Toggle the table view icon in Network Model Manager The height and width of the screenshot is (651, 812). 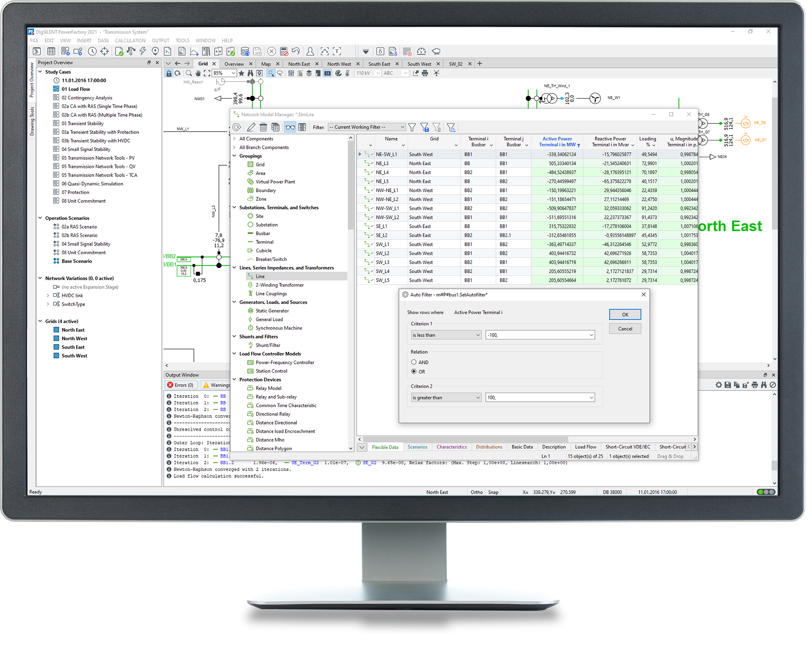(x=303, y=128)
